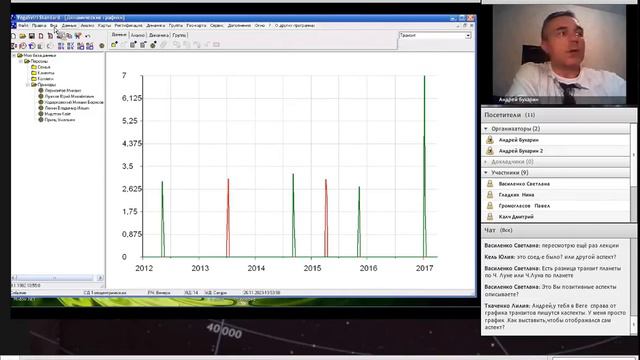Viewport: 640px width, 360px height.
Task: Collapse the Примеры folder node
Action: pyautogui.click(x=28, y=84)
